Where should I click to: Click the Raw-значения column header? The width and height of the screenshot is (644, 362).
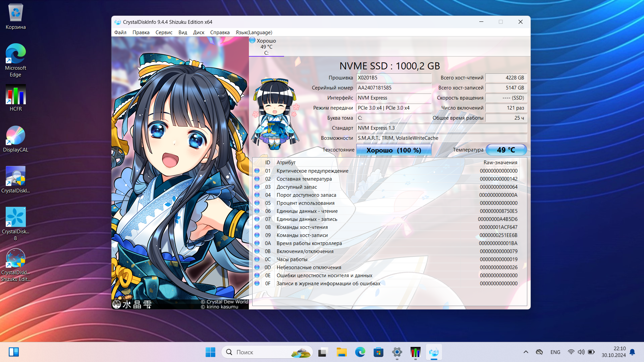500,163
